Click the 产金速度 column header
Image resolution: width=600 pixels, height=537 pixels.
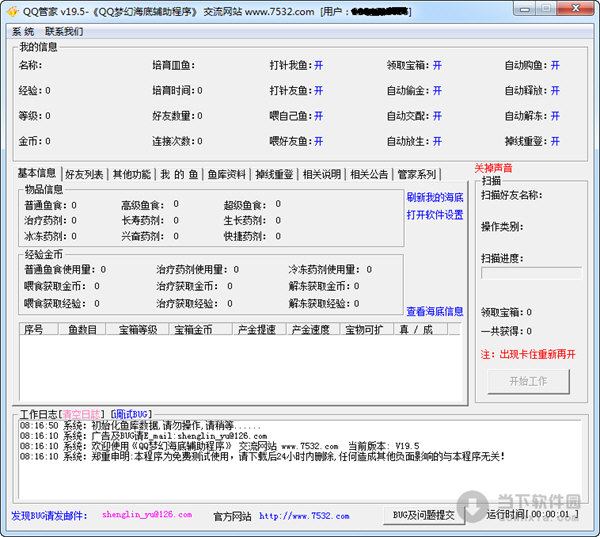313,330
